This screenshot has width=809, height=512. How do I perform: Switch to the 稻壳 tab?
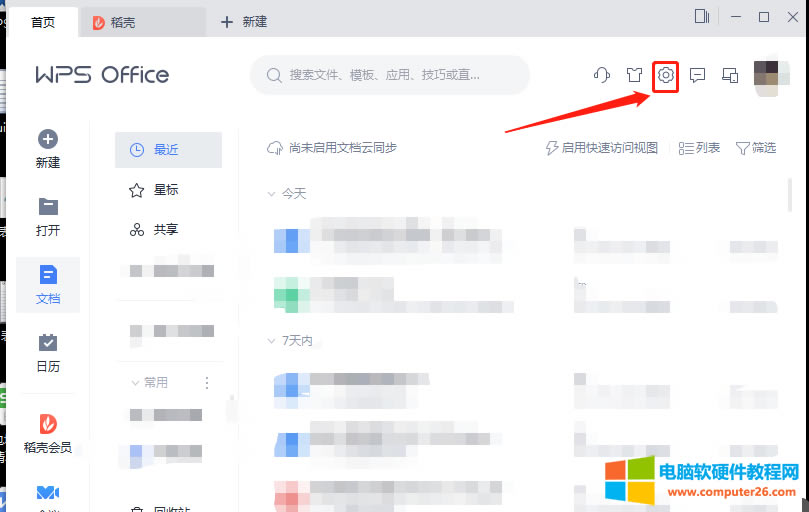click(143, 22)
